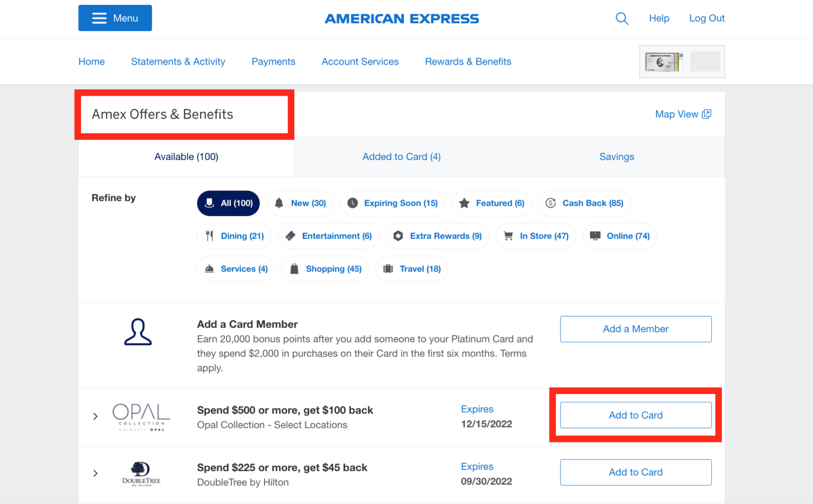Click the Add a Card Member person icon

pos(138,332)
